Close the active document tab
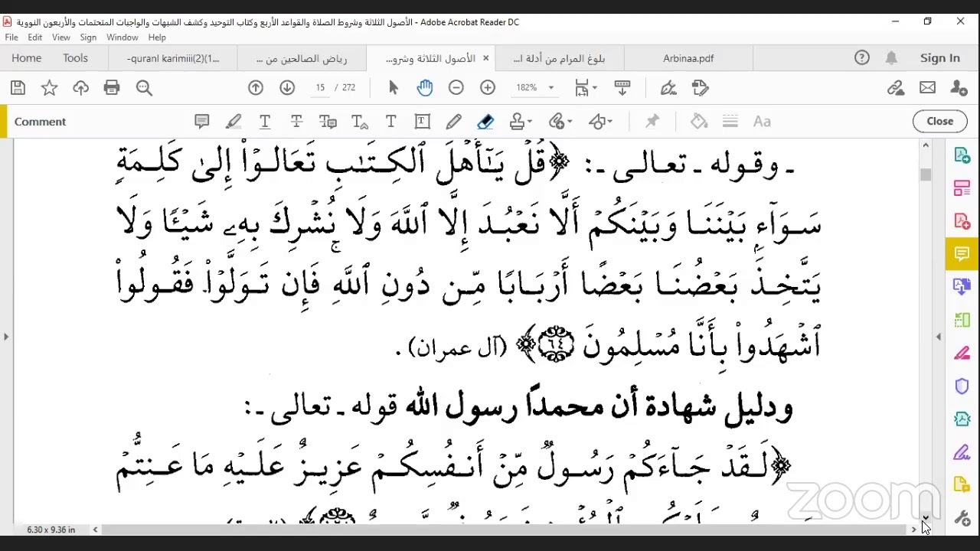 click(485, 58)
